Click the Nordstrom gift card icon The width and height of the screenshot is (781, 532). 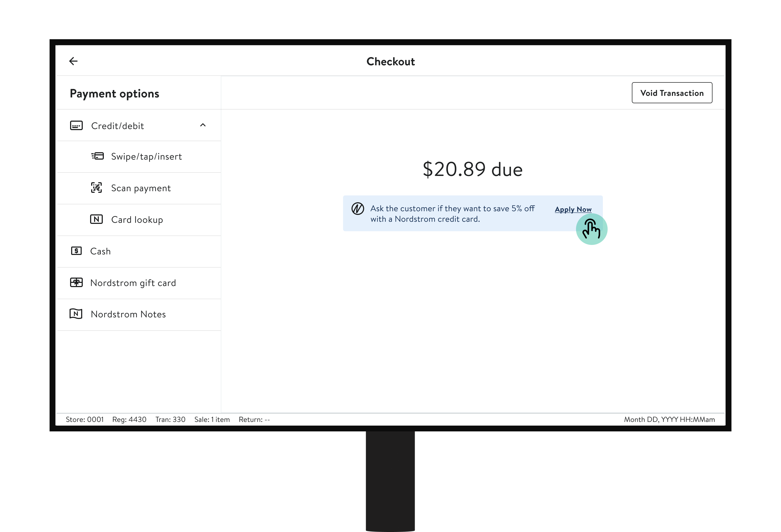coord(76,282)
